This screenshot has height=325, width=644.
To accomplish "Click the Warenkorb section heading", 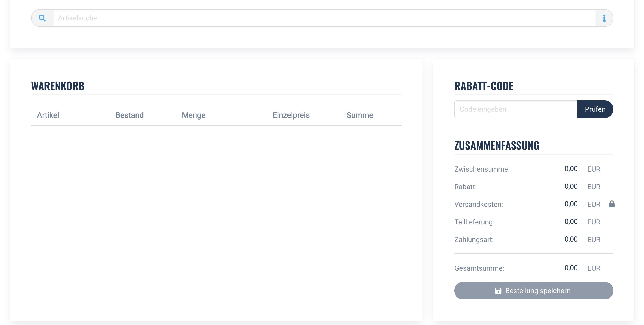I will pyautogui.click(x=58, y=86).
